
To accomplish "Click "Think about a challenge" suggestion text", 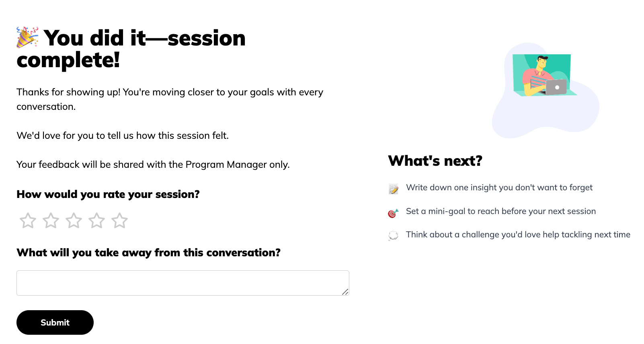I will (518, 235).
